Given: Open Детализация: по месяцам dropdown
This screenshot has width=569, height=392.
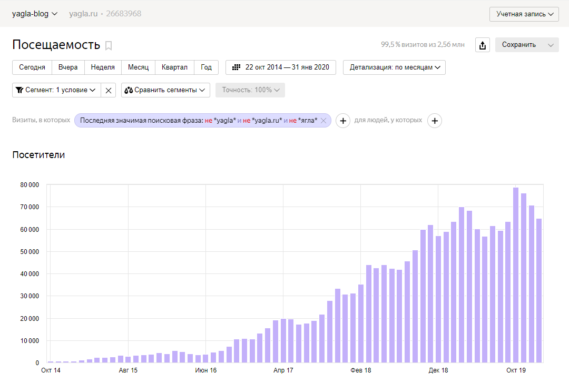Looking at the screenshot, I should click(x=394, y=67).
